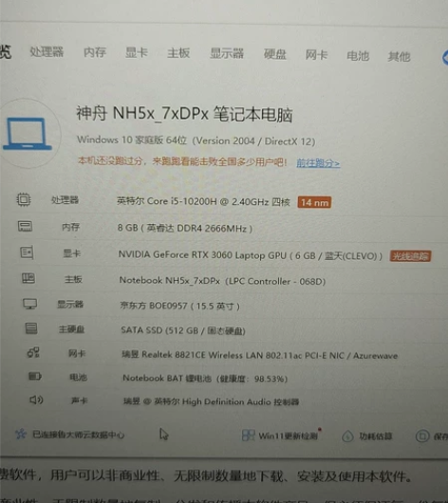Click the battery icon
The height and width of the screenshot is (503, 448).
35,376
